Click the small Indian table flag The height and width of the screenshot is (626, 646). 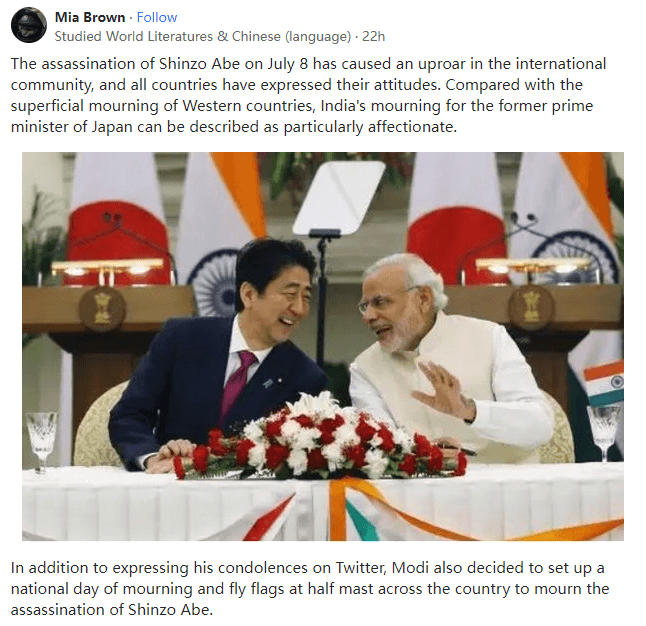pos(604,384)
